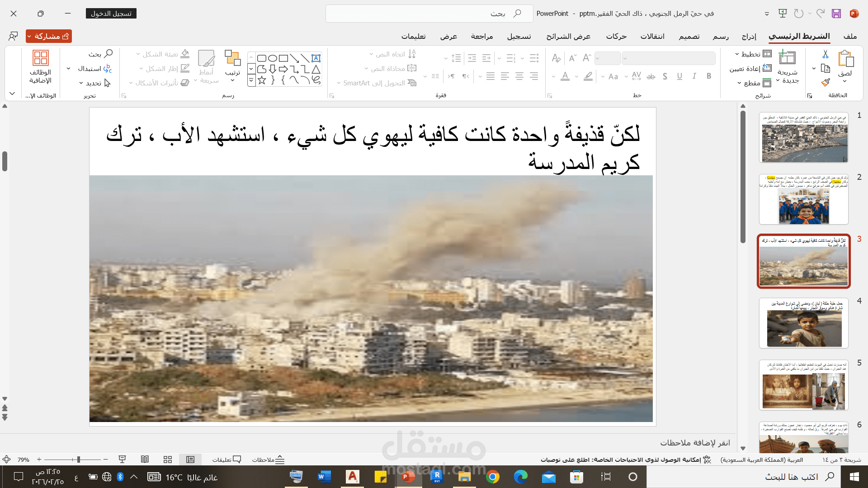
Task: Open Slide Sorter view from status bar
Action: [x=168, y=460]
